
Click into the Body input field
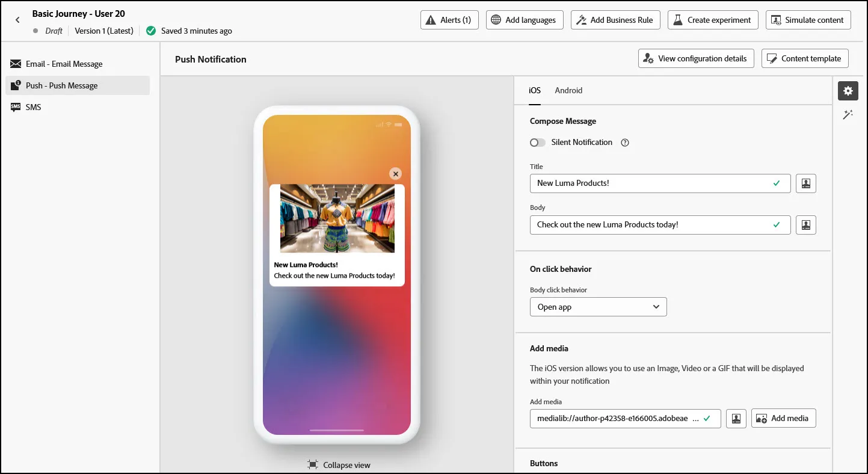660,225
